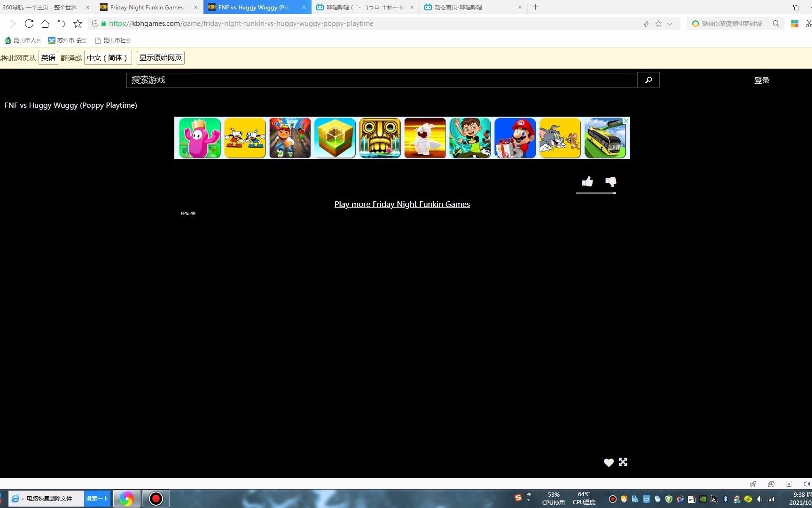Click the mute speaker icon in browser status bar
The image size is (812, 508).
click(x=806, y=484)
